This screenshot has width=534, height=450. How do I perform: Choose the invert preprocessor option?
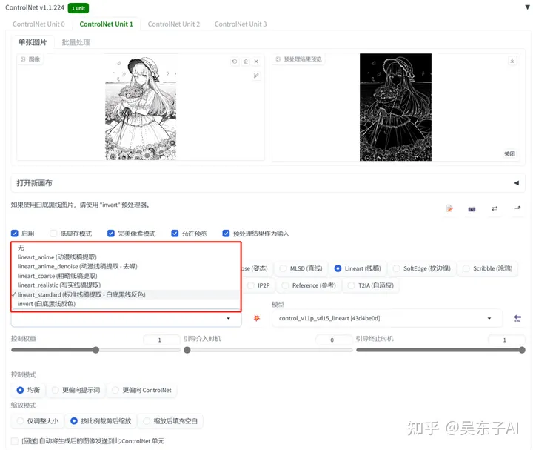click(x=47, y=304)
